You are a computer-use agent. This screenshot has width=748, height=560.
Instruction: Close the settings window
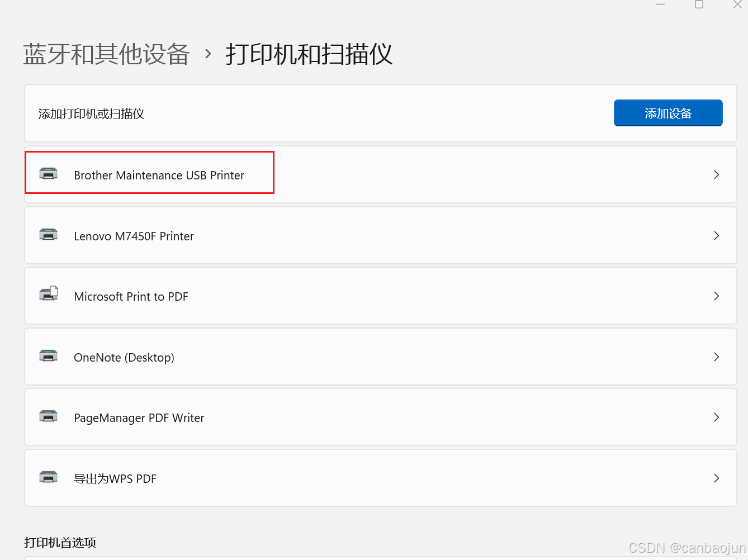coord(737,4)
